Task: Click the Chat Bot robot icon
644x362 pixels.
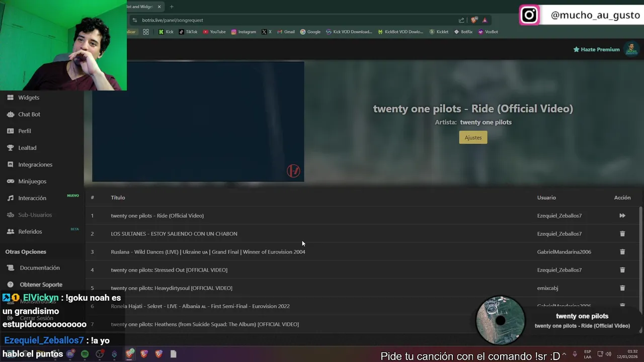Action: pyautogui.click(x=10, y=114)
